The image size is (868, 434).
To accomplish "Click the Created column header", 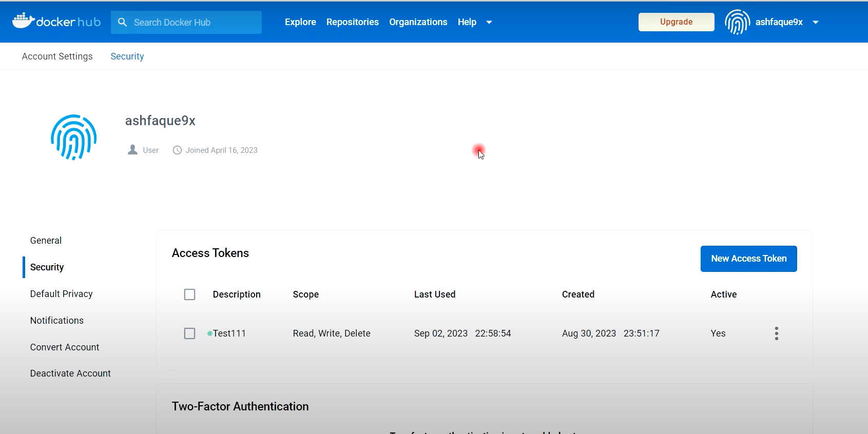I will point(578,294).
